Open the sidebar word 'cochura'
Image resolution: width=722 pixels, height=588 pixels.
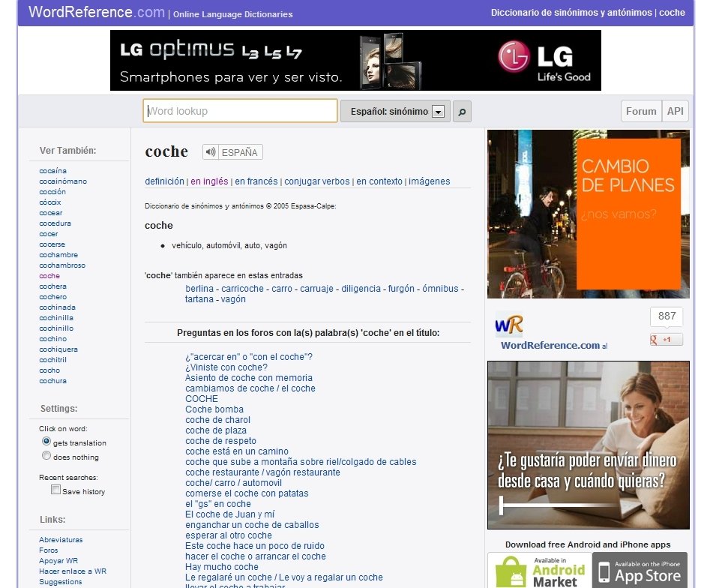[x=53, y=381]
